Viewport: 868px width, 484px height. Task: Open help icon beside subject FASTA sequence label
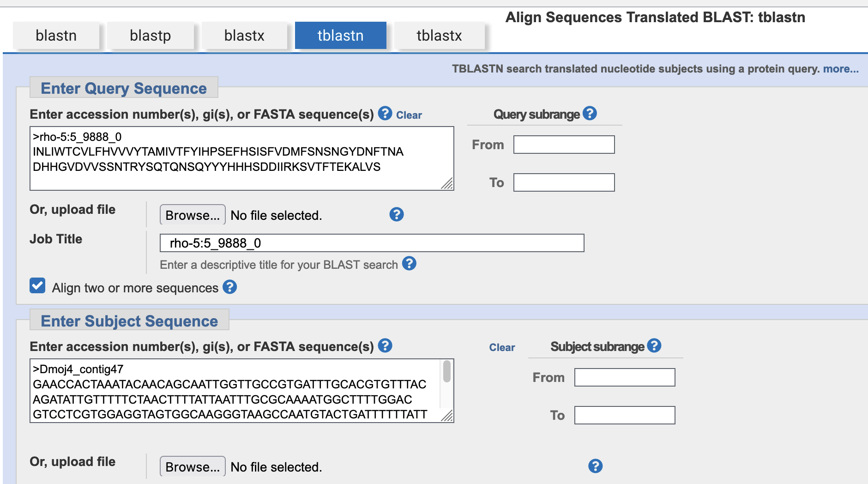(385, 345)
